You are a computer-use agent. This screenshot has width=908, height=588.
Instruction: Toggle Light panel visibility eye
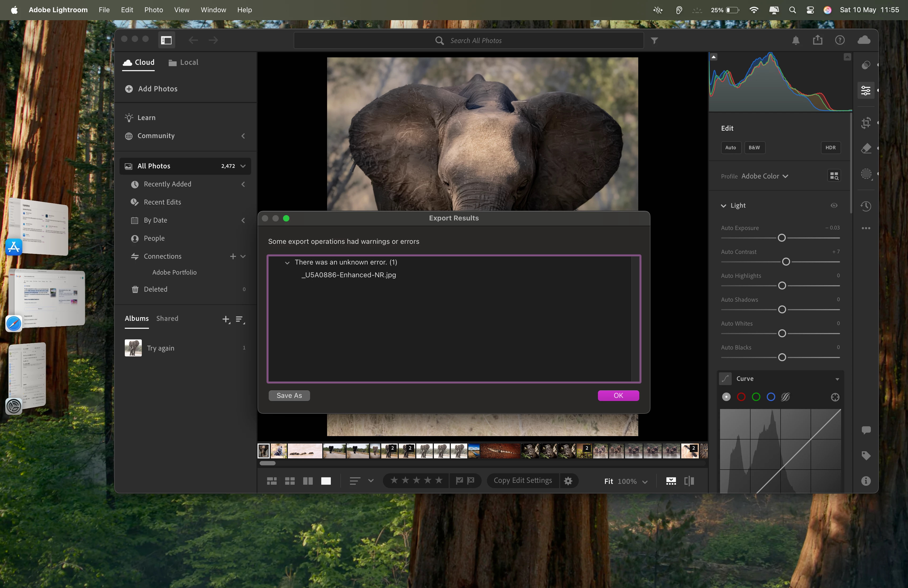click(x=834, y=205)
